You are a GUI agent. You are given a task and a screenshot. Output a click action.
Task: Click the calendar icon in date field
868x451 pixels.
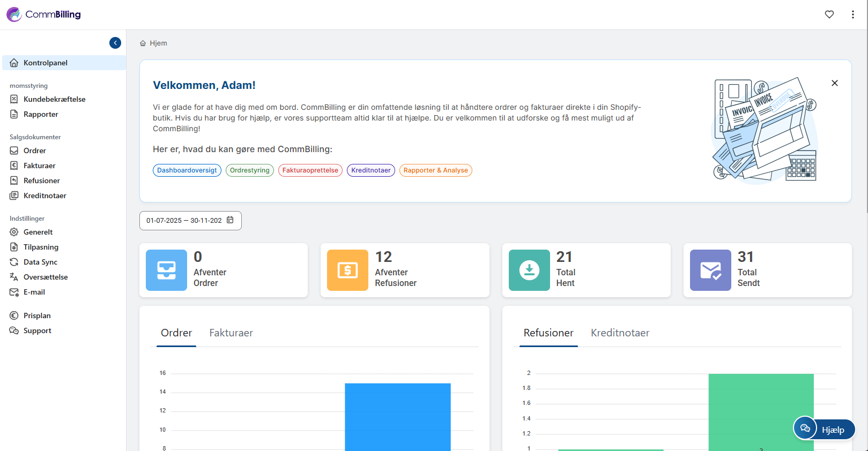[x=230, y=220]
